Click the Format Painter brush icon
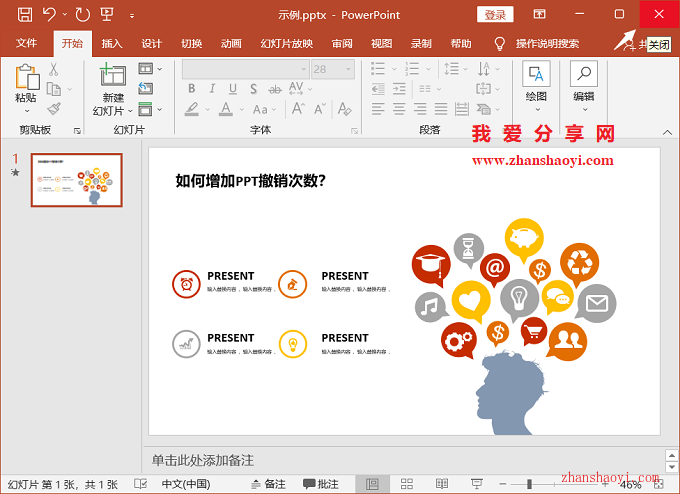This screenshot has height=494, width=680. [x=54, y=108]
